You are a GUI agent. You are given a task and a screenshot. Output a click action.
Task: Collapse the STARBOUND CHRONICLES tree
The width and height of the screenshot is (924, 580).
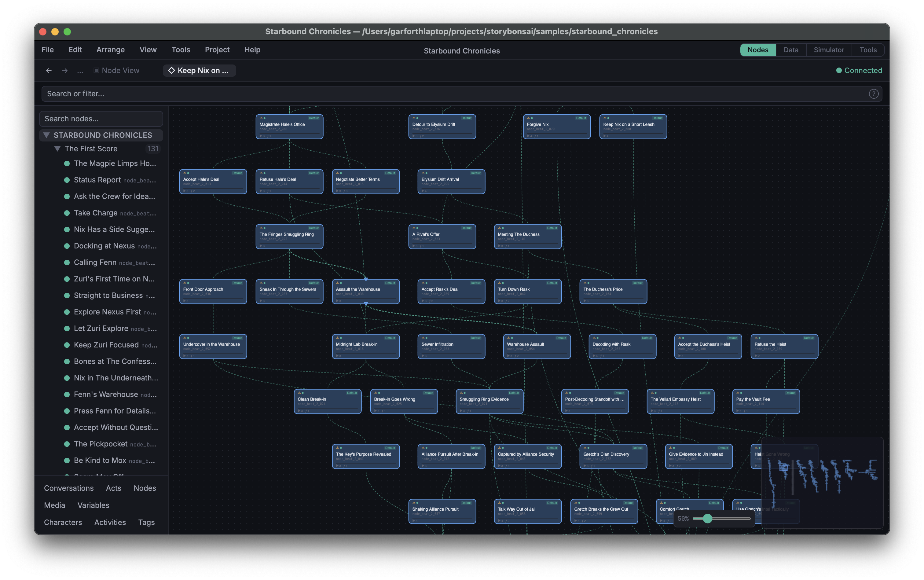[46, 135]
